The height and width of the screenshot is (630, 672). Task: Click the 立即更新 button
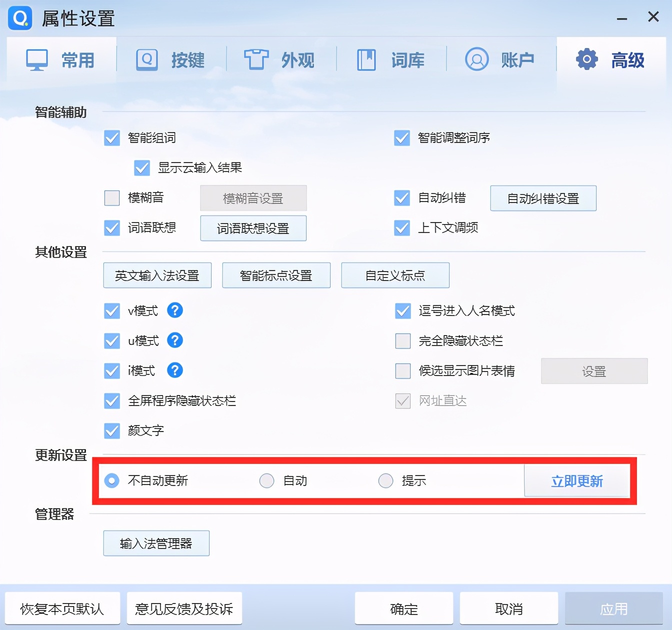(577, 480)
